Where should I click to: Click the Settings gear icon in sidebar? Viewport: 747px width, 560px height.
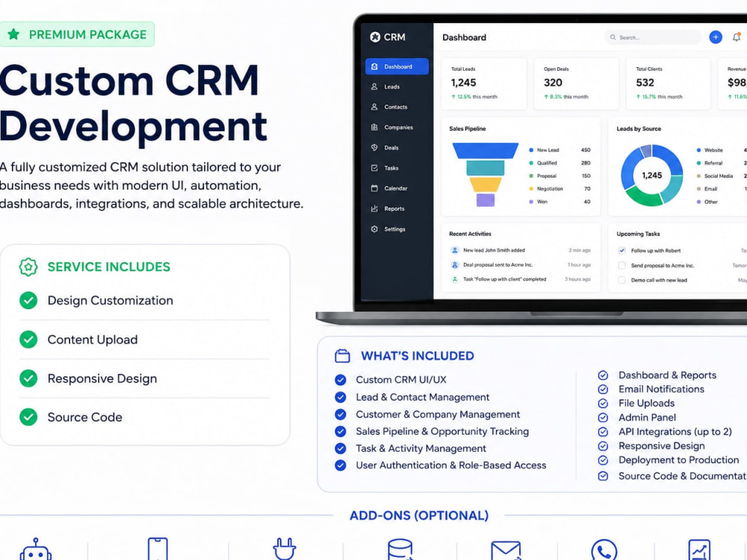pyautogui.click(x=374, y=229)
